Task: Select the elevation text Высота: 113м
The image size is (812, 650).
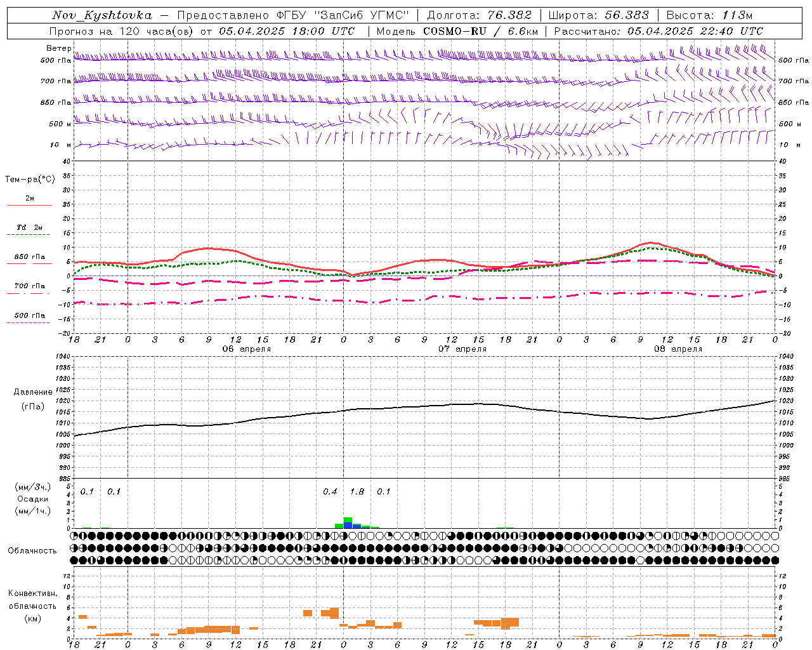Action: pos(709,15)
